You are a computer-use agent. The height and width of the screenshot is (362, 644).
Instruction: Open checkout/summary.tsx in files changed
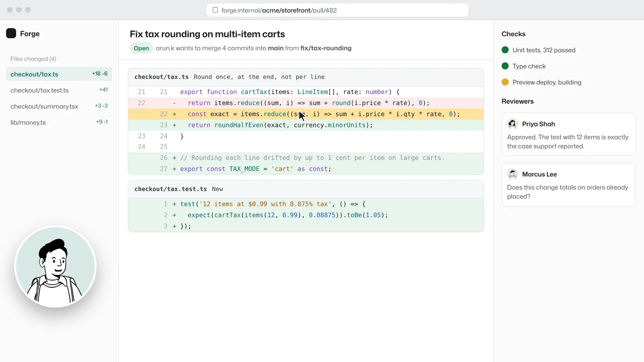pyautogui.click(x=59, y=106)
